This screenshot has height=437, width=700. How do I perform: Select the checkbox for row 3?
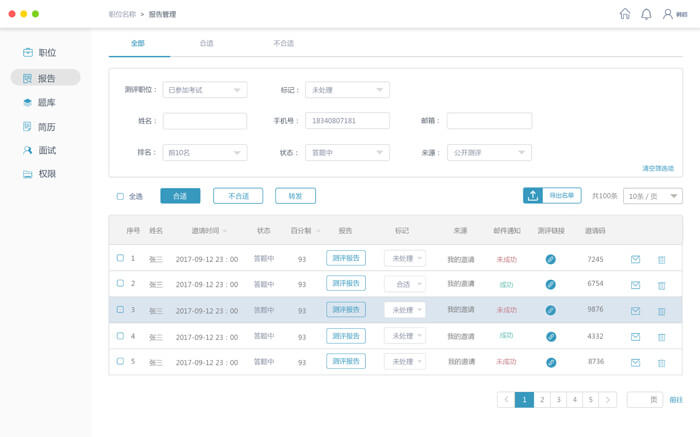coord(120,309)
